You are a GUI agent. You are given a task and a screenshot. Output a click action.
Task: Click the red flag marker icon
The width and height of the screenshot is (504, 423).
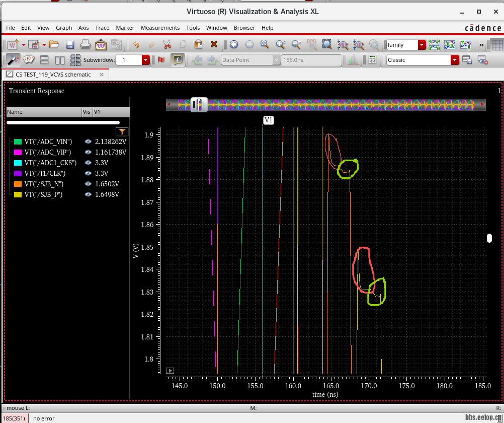[161, 60]
